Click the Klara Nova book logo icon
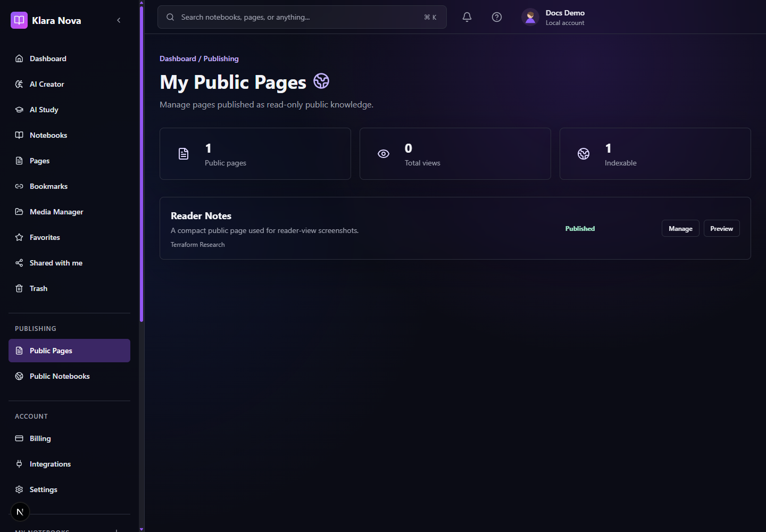766x532 pixels. (19, 20)
